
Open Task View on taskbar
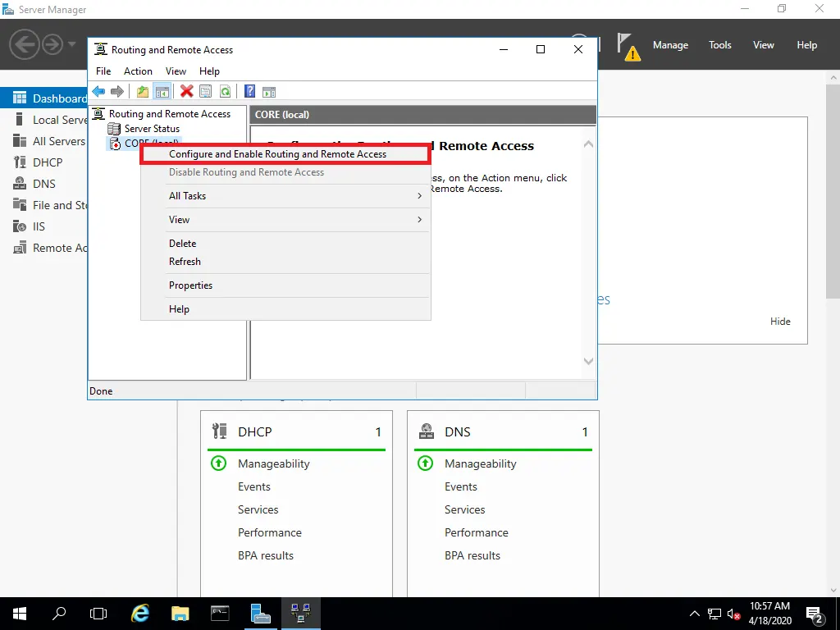(98, 614)
